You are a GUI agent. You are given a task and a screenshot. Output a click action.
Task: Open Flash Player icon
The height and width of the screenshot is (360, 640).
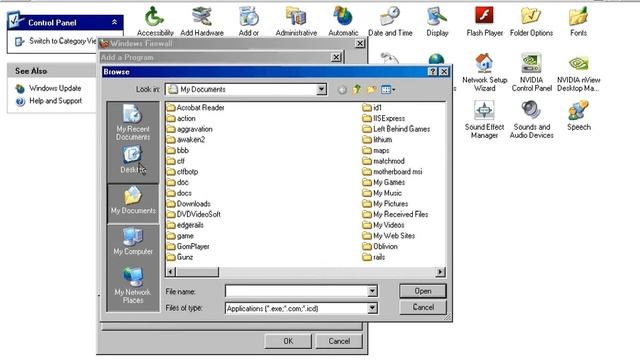[484, 21]
